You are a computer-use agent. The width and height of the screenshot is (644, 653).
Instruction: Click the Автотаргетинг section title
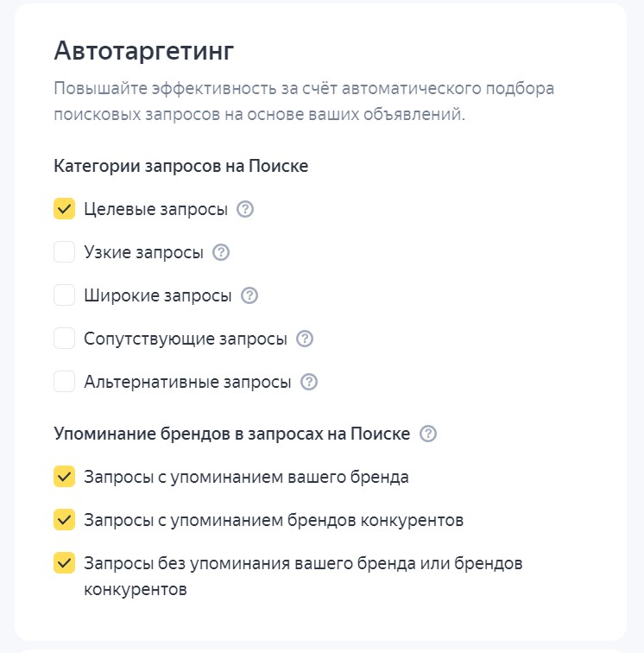click(143, 51)
